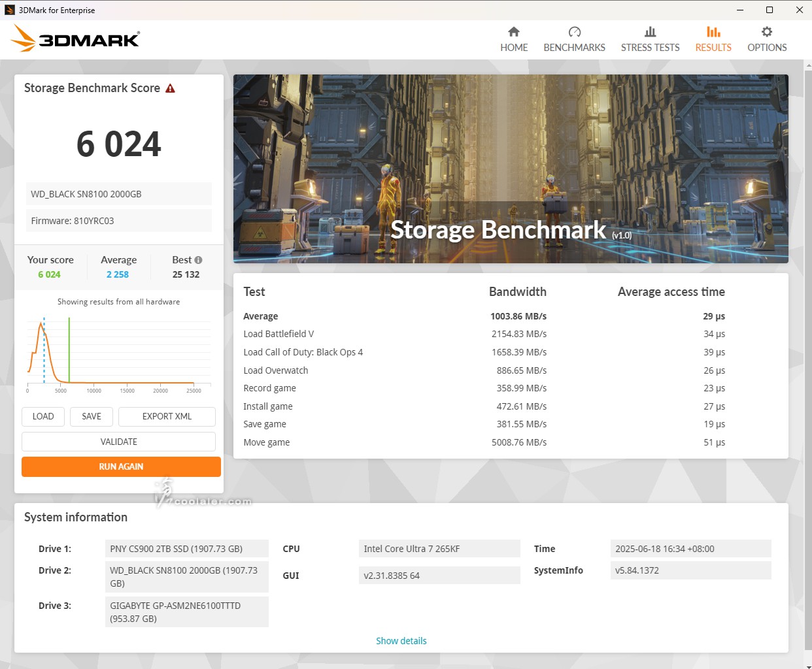Click the Record game row label
Image resolution: width=812 pixels, height=669 pixels.
269,388
